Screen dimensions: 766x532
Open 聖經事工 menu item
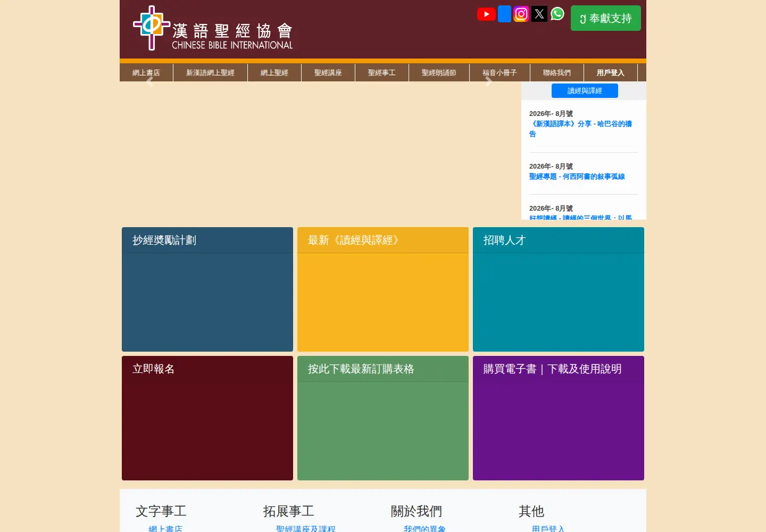coord(382,73)
